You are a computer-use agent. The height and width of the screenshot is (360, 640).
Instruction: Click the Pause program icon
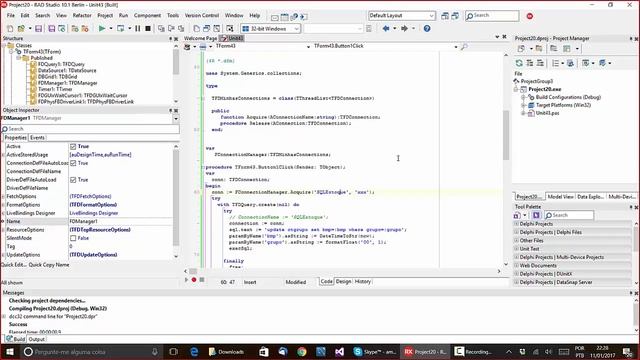pyautogui.click(x=138, y=29)
